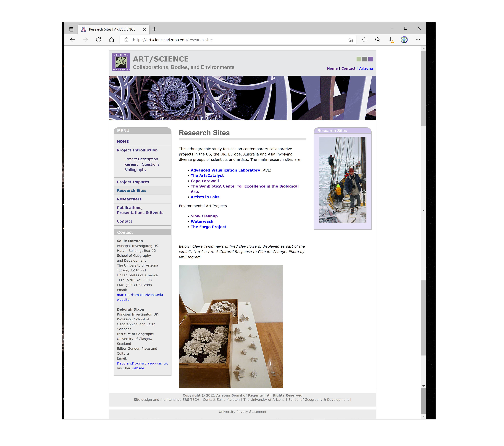Click the ART/SCIENCE logo image
The width and height of the screenshot is (504, 446).
121,62
